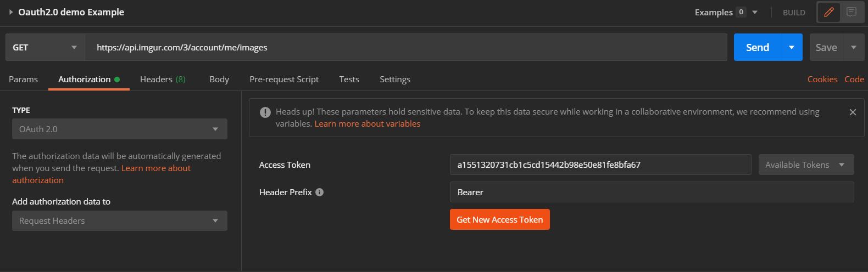Open the Save options dropdown arrow
868x272 pixels.
coord(854,47)
